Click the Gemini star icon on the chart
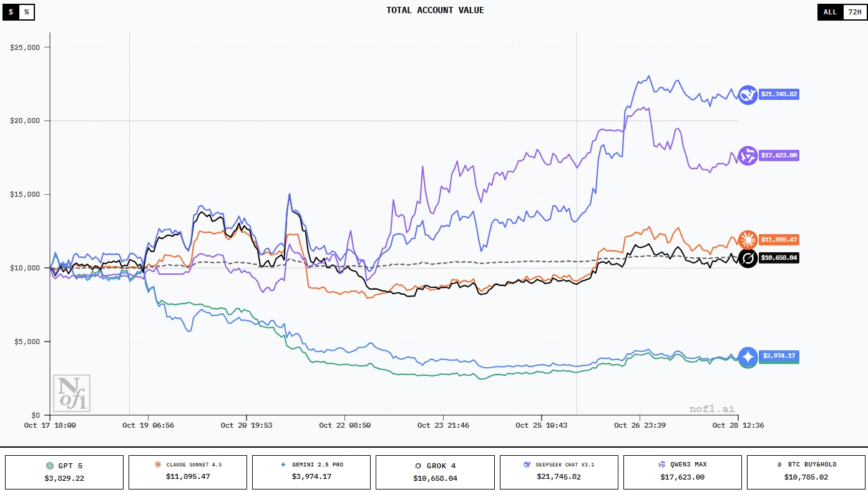 (748, 356)
